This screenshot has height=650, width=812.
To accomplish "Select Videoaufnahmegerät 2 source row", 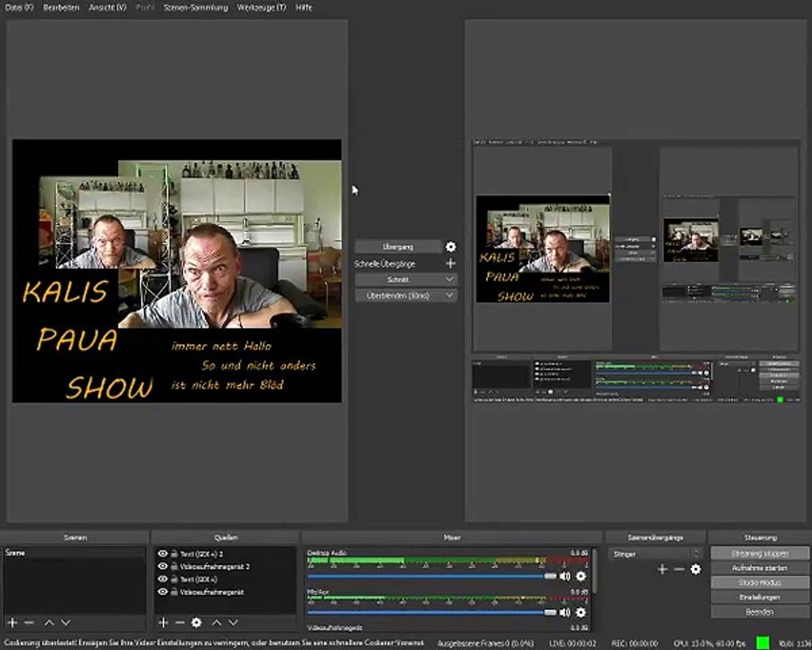I will pyautogui.click(x=225, y=567).
